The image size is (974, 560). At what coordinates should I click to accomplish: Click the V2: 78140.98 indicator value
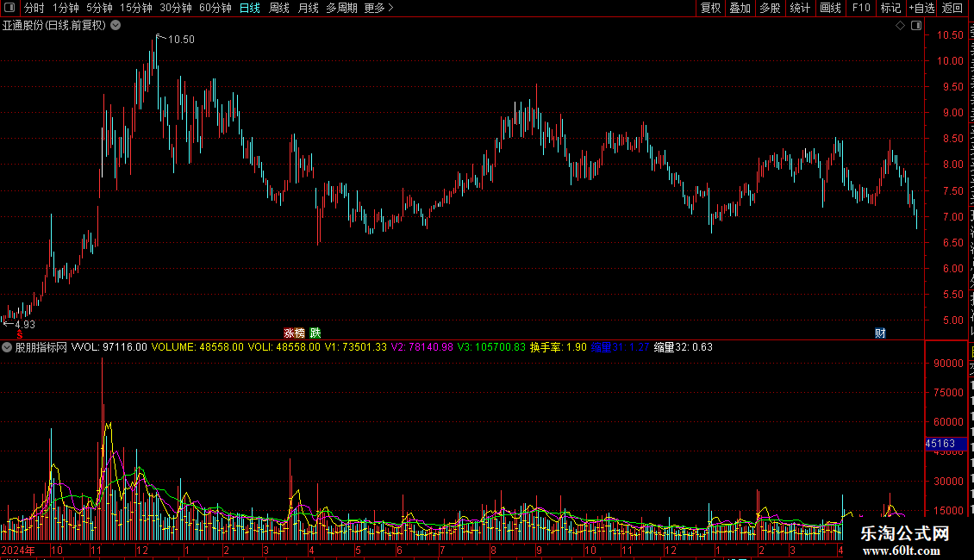click(421, 347)
